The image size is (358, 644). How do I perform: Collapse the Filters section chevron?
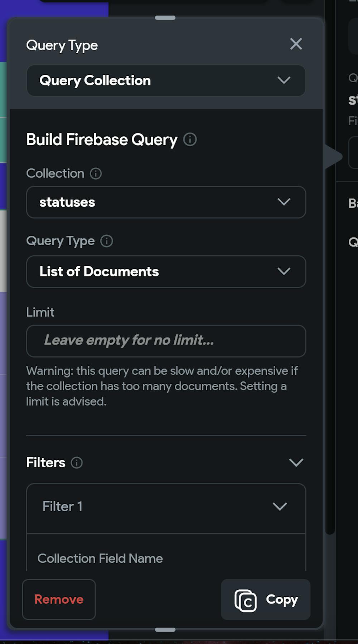point(296,463)
